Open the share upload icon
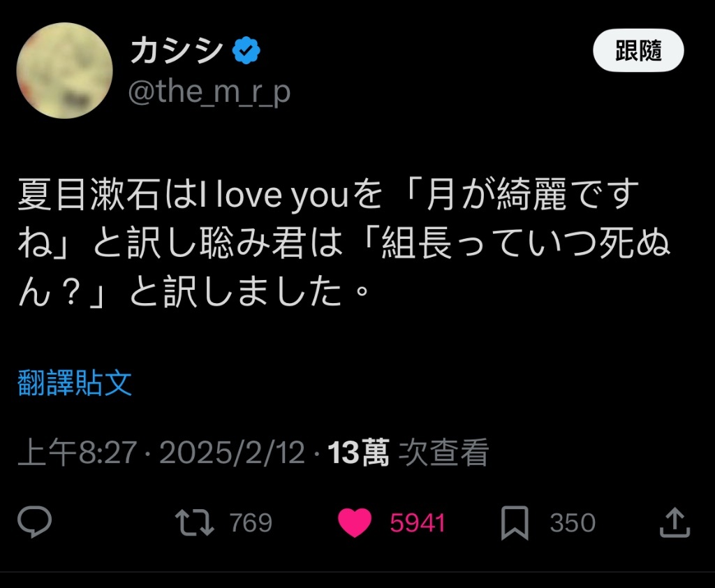The height and width of the screenshot is (588, 715). tap(675, 522)
